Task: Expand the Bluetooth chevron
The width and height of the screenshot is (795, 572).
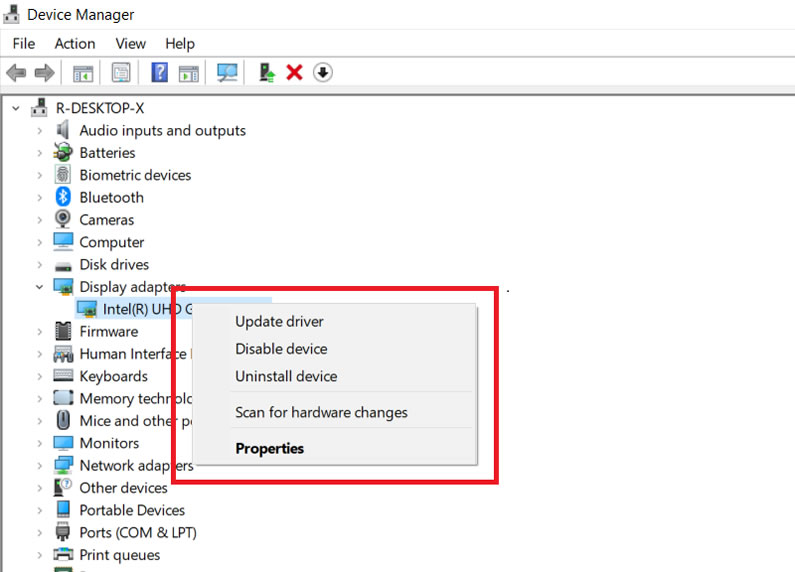Action: pyautogui.click(x=40, y=198)
